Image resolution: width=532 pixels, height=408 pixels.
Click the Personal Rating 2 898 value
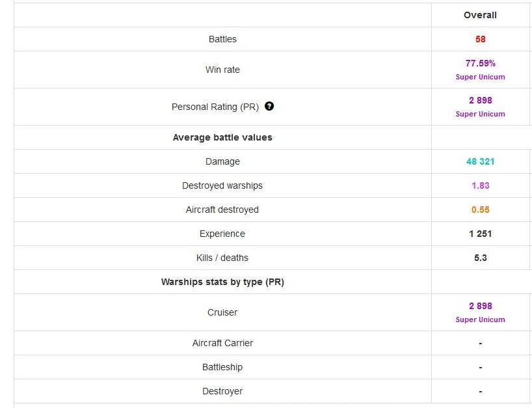[x=480, y=100]
